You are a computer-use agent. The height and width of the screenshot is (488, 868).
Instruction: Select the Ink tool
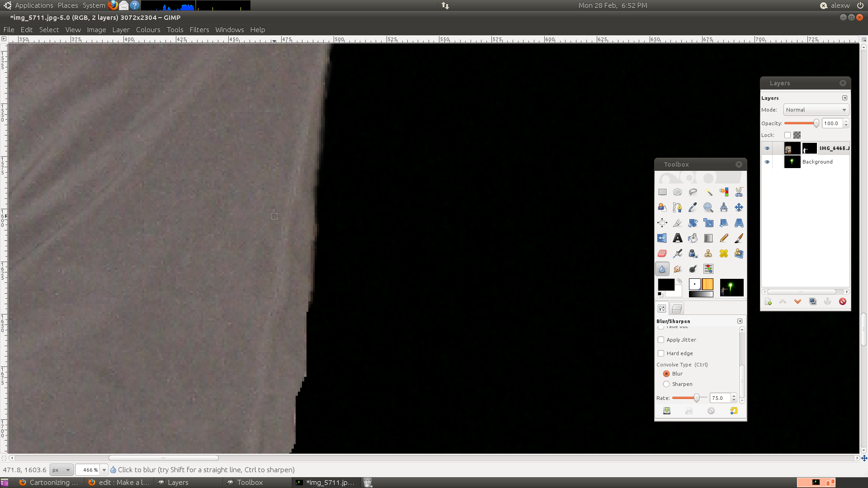(x=693, y=253)
